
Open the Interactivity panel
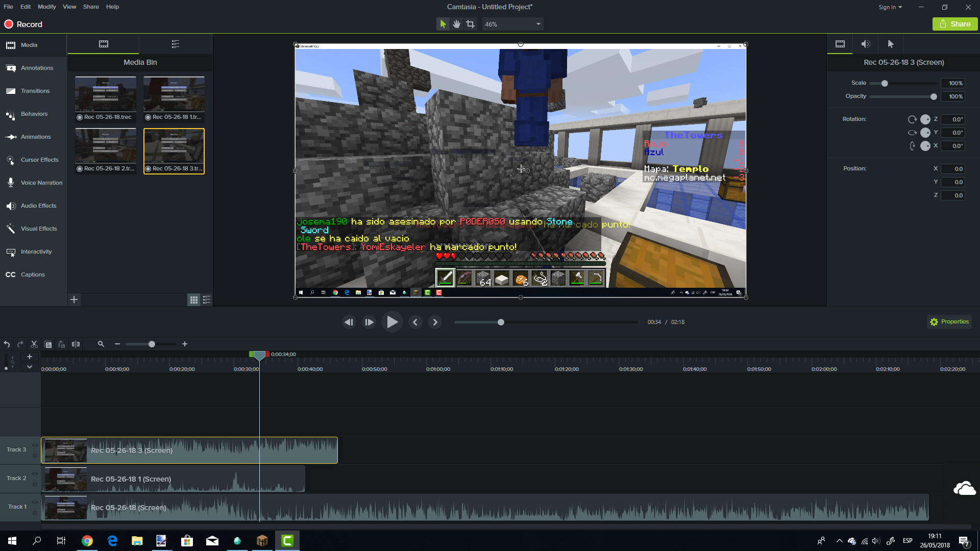(33, 252)
